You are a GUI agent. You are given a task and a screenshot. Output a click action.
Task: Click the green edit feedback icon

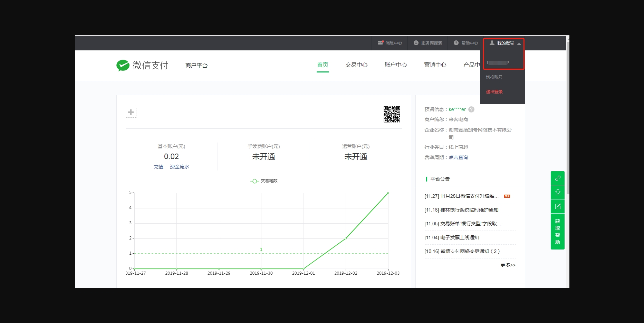click(557, 206)
